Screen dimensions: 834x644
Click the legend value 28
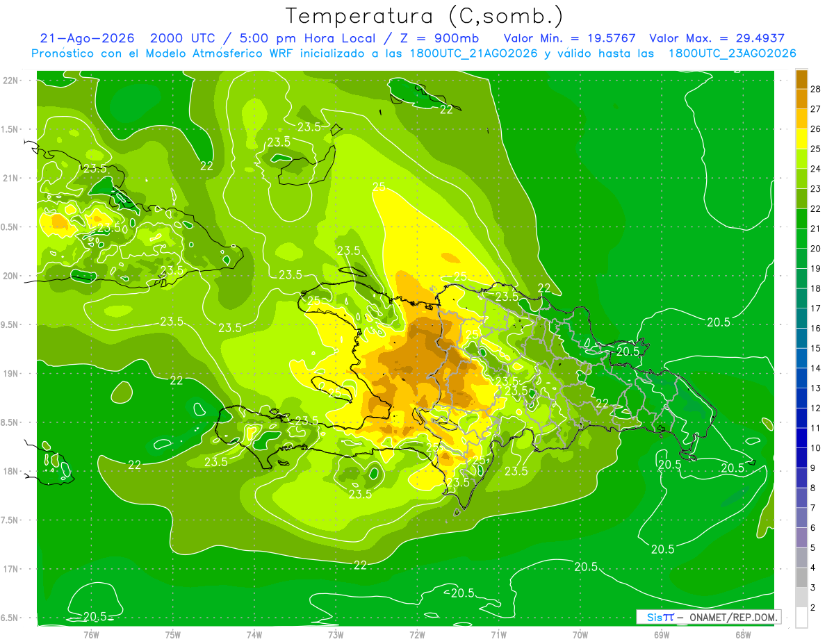816,89
